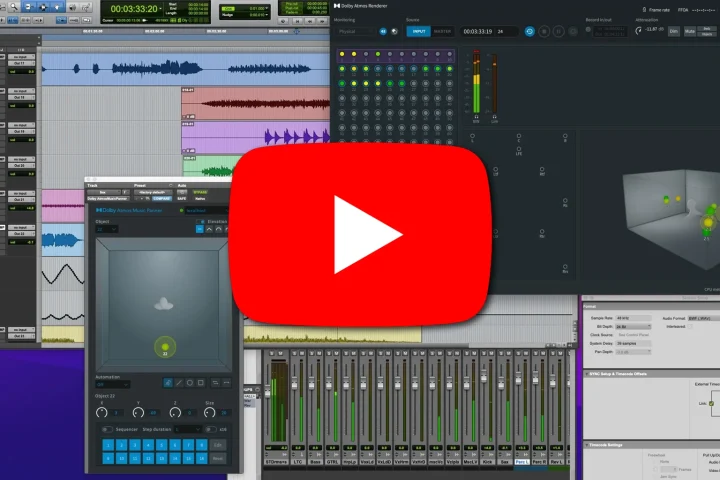Toggle the Sequencer switch in Music Panner
This screenshot has width=720, height=480.
(107, 429)
